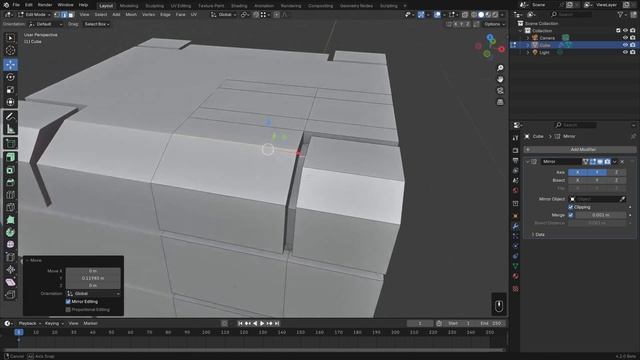Hide the Light object in outliner
Screen dimensions: 640x360
click(x=625, y=52)
